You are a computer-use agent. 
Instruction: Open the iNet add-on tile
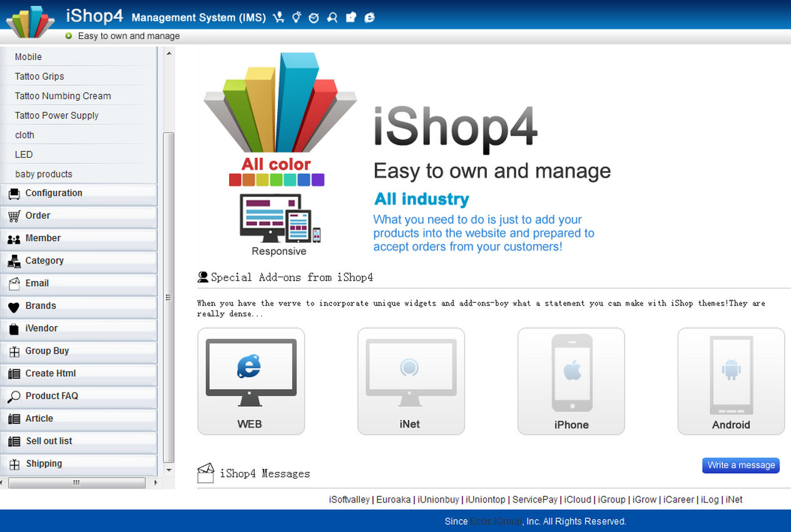(411, 381)
